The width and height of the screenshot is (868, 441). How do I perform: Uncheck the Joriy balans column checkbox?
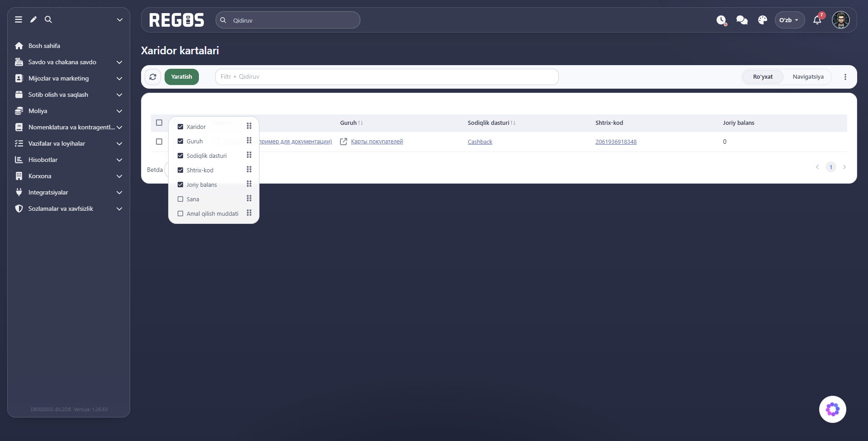point(180,185)
